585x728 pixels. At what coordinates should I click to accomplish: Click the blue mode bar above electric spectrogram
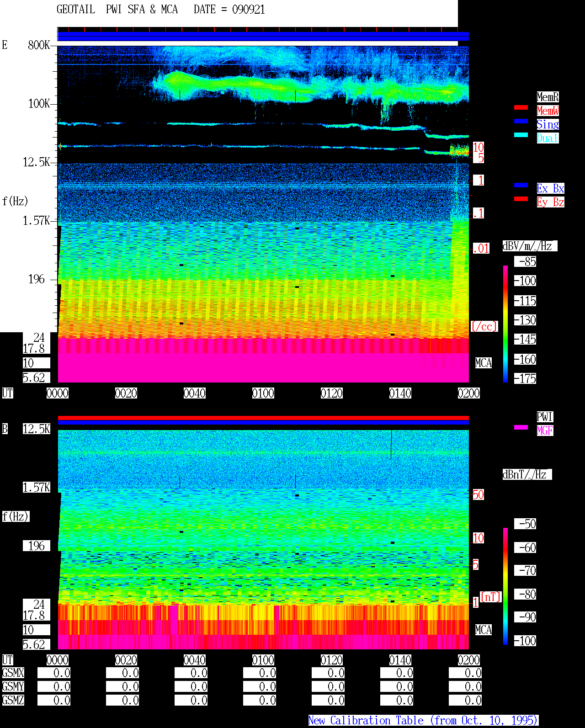(x=263, y=37)
